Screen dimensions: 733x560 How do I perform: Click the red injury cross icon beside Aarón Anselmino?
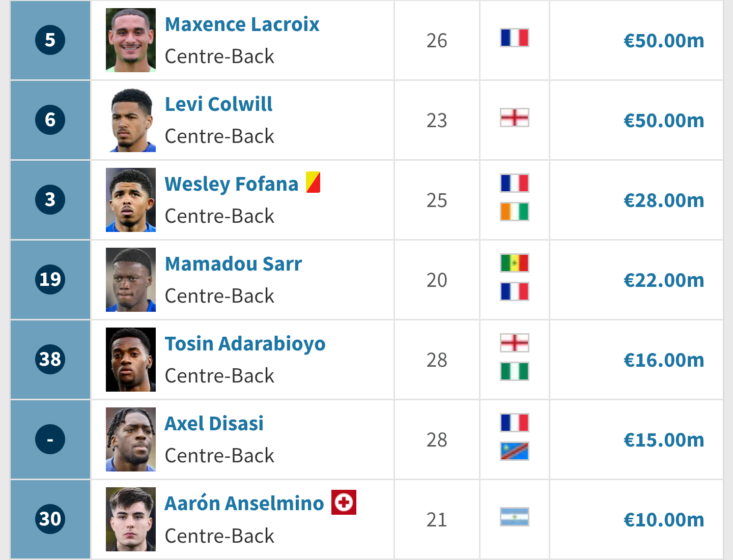pos(344,502)
